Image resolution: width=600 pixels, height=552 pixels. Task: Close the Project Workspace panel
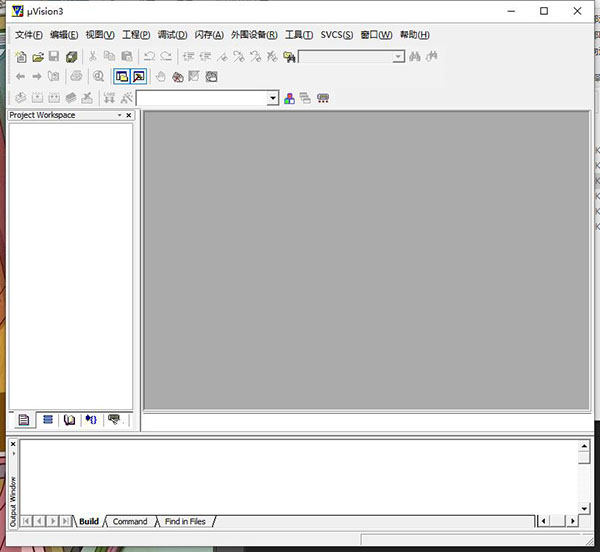coord(129,115)
